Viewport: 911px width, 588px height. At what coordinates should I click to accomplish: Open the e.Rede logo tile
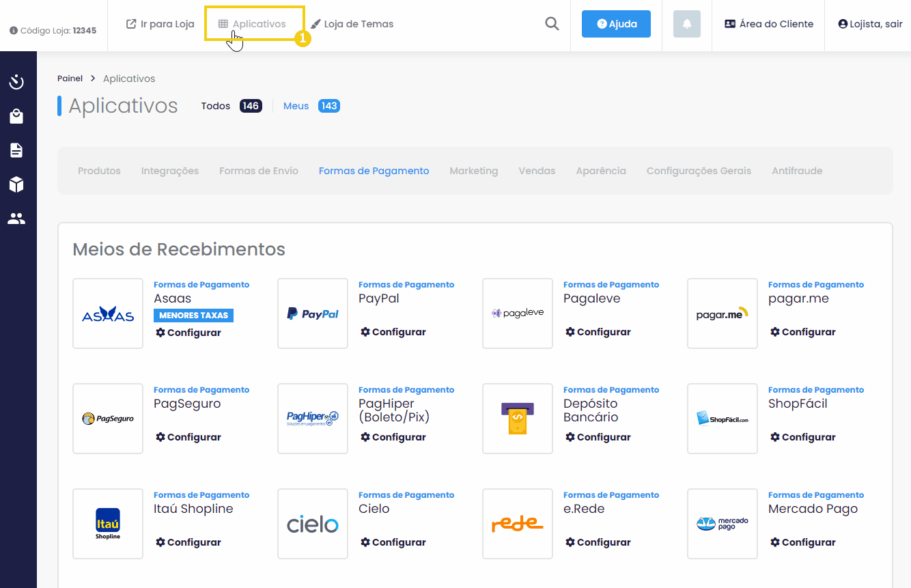pos(518,524)
